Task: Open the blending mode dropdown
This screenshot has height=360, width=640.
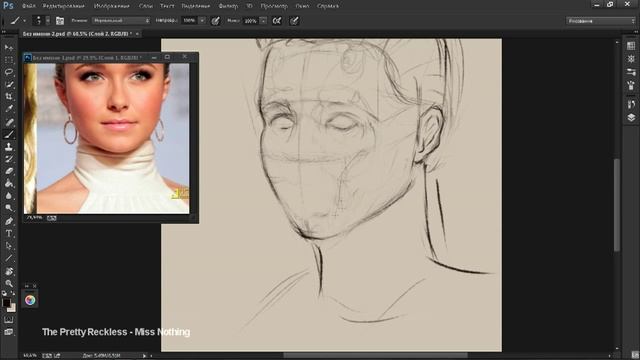Action: [121, 20]
